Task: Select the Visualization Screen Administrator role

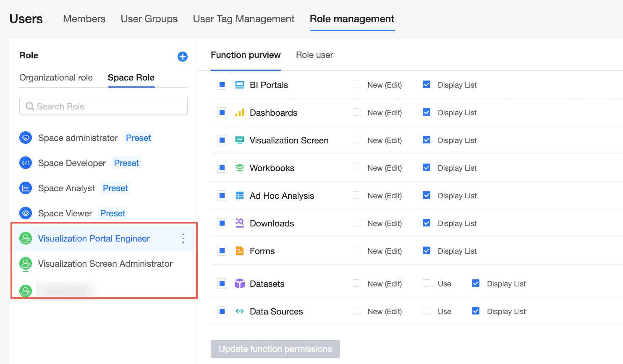Action: click(105, 264)
